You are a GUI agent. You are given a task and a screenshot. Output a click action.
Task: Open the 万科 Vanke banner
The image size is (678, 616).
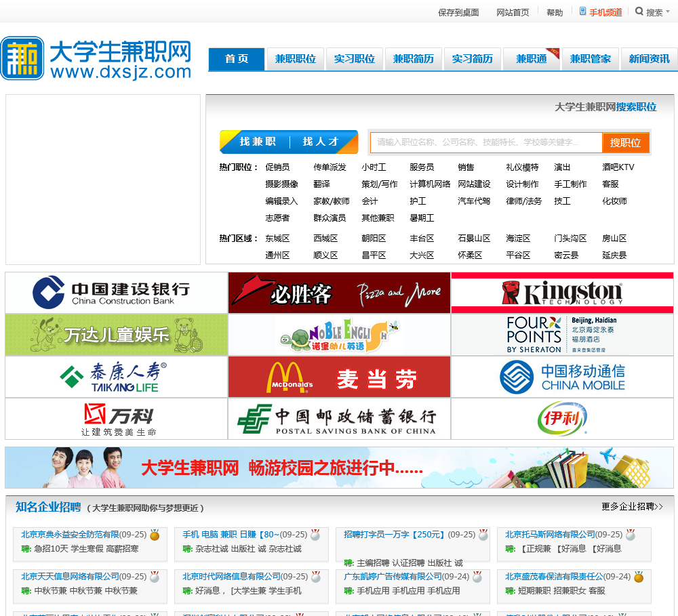coord(117,419)
